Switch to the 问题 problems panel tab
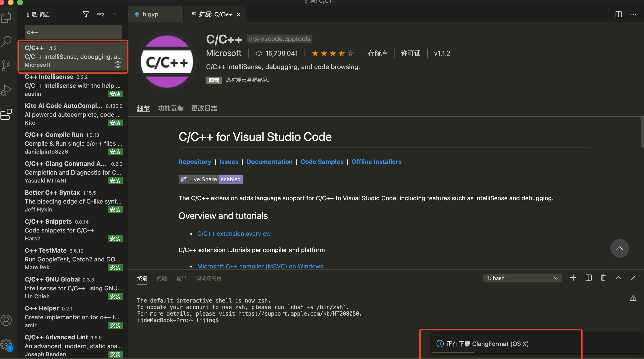Screen dimensions: 644x359 [x=162, y=278]
